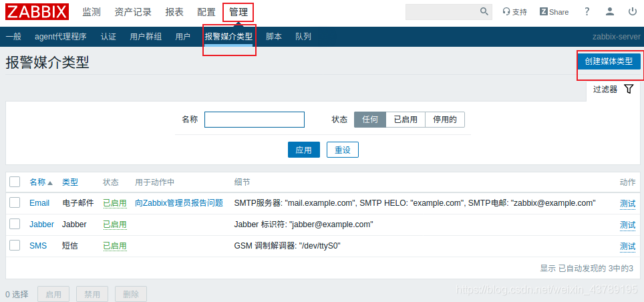Go to 一般 submenu
The height and width of the screenshot is (302, 644).
pyautogui.click(x=13, y=37)
